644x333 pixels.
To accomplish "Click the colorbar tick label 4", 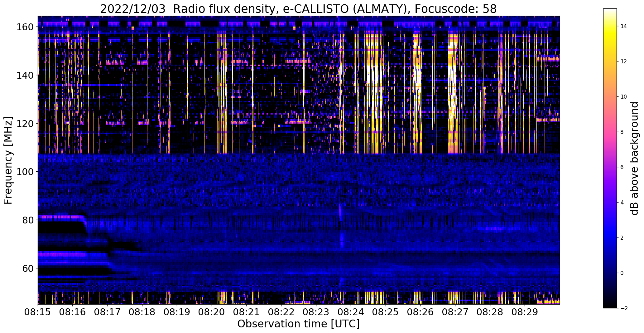I will pos(622,203).
